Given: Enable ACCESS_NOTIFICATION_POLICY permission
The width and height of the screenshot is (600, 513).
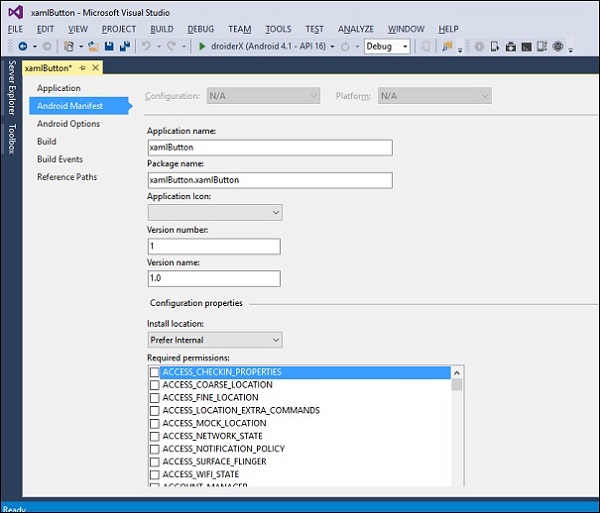Looking at the screenshot, I should coord(154,449).
